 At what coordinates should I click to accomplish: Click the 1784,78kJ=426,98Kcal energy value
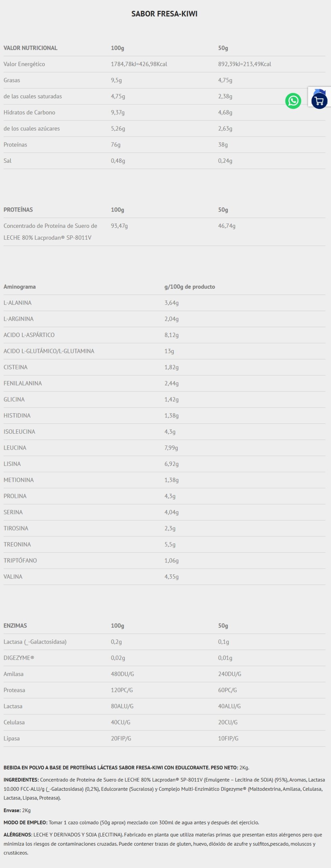[x=139, y=64]
